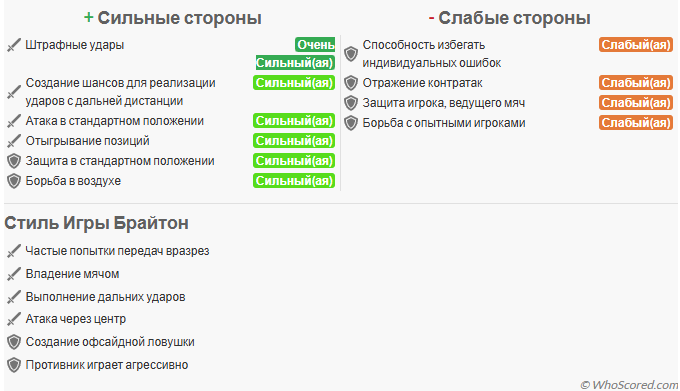Click the green Сильный(ая) badge for Борьба в воздухе

[294, 181]
